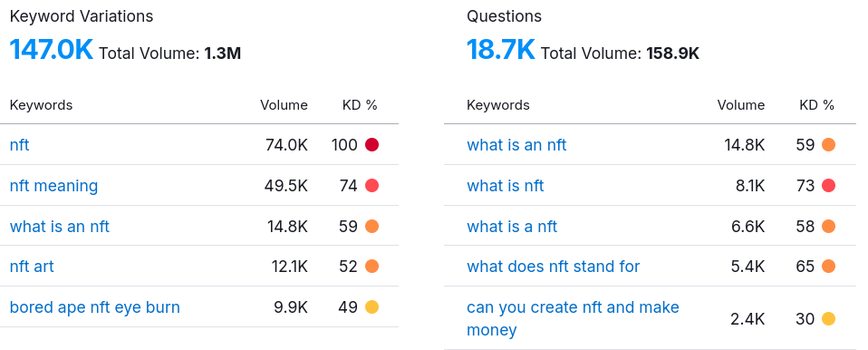Click 'KD %' header in Keyword Variations table
The width and height of the screenshot is (868, 350).
coord(360,105)
